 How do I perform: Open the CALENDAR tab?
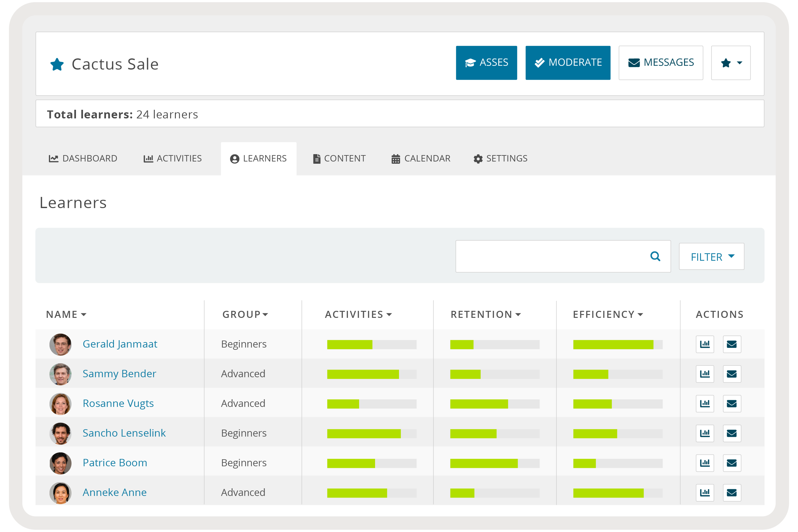(x=421, y=158)
